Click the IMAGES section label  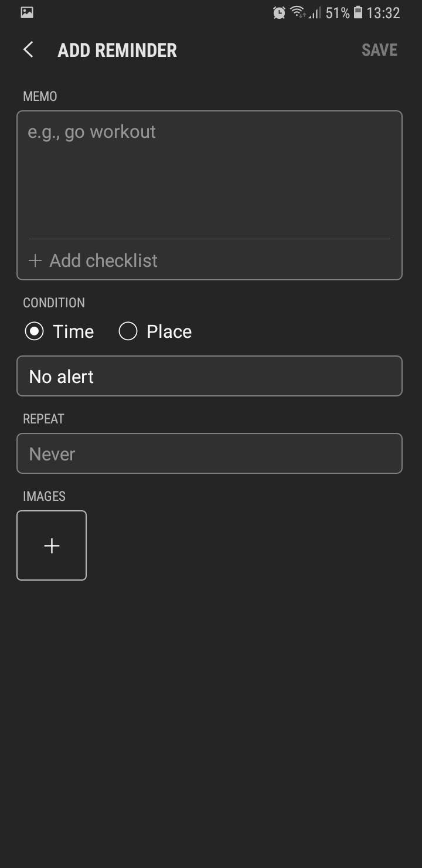point(44,496)
